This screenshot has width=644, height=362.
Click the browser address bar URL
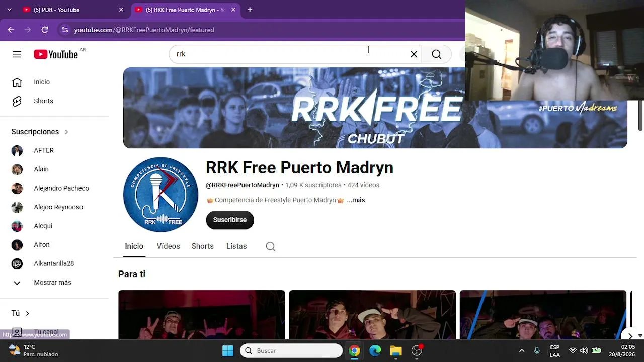tap(144, 30)
